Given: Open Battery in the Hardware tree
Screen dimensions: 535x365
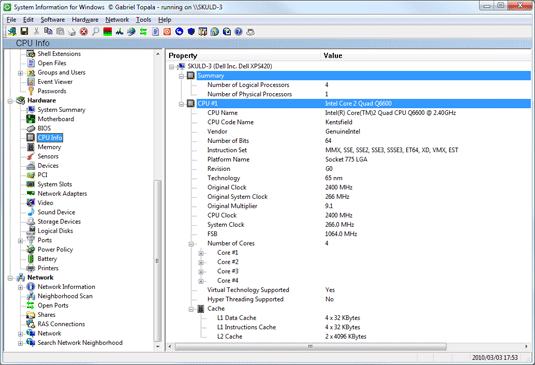Looking at the screenshot, I should [47, 259].
